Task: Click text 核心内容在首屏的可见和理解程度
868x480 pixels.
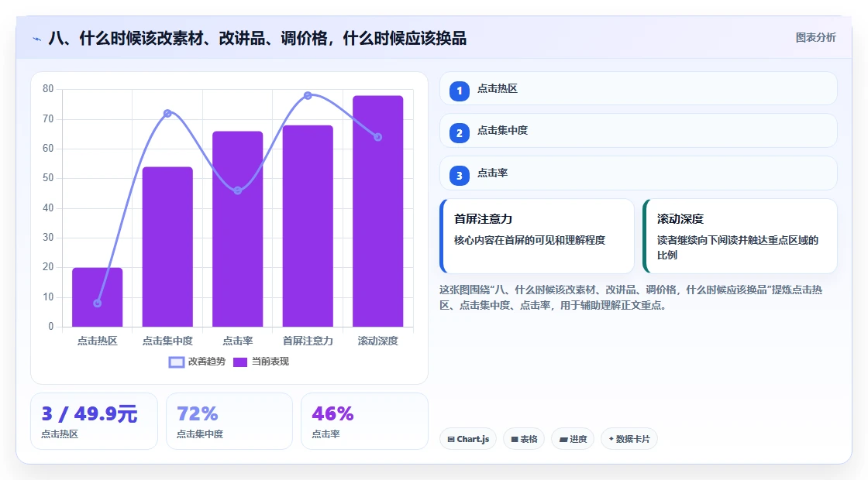Action: (x=530, y=240)
